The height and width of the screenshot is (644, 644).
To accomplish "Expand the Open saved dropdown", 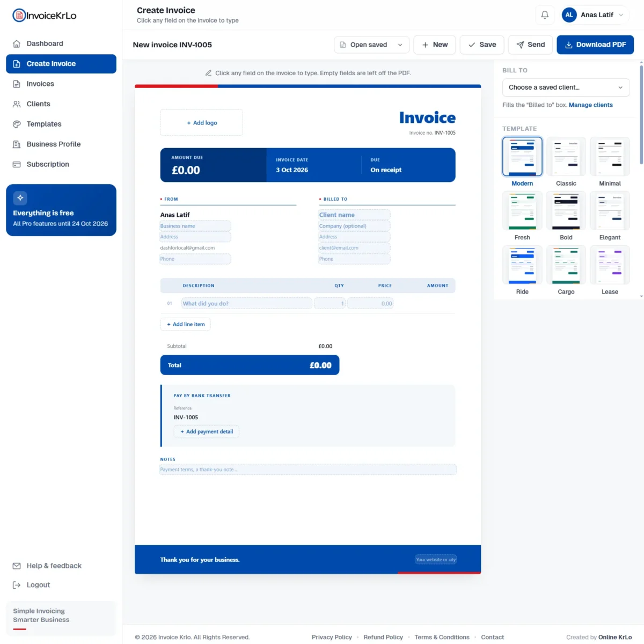I will (x=371, y=45).
